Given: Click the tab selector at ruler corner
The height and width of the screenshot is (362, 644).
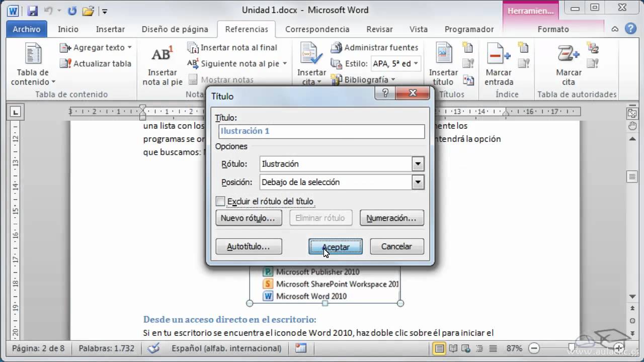Looking at the screenshot, I should (x=16, y=112).
